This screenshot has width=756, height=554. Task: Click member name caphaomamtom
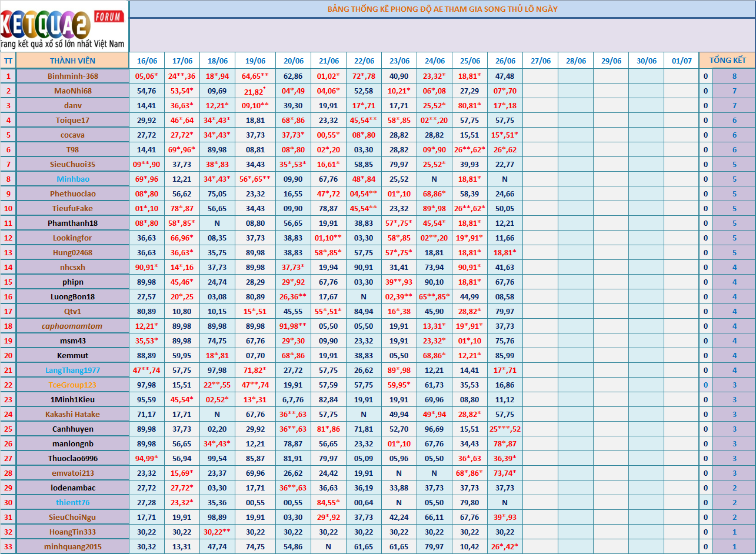pos(72,326)
